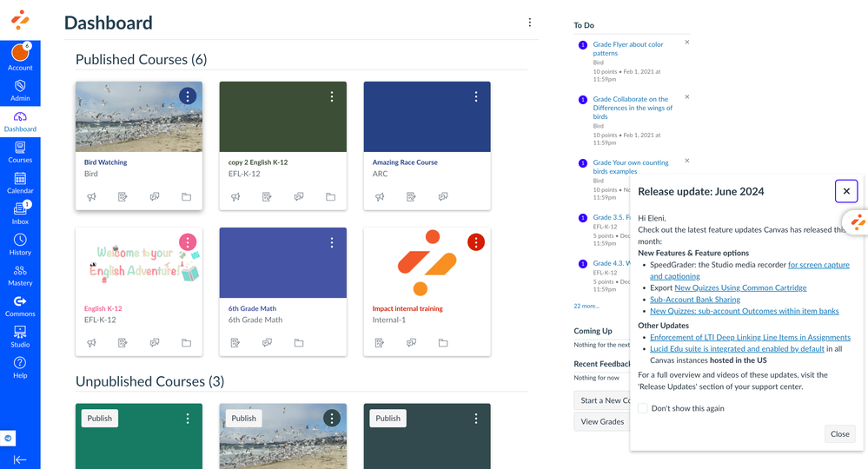Viewport: 868px width, 469px height.
Task: Open the Help menu
Action: click(20, 367)
